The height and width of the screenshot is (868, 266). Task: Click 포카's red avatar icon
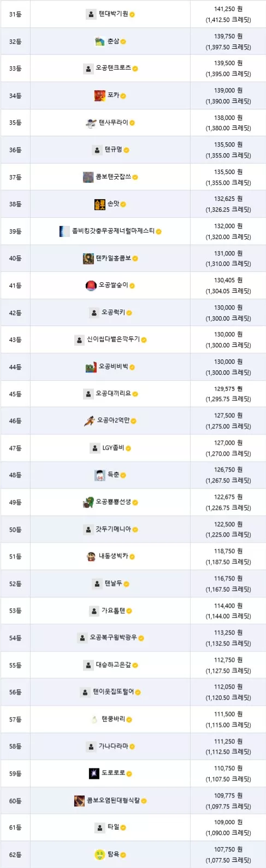click(x=99, y=96)
